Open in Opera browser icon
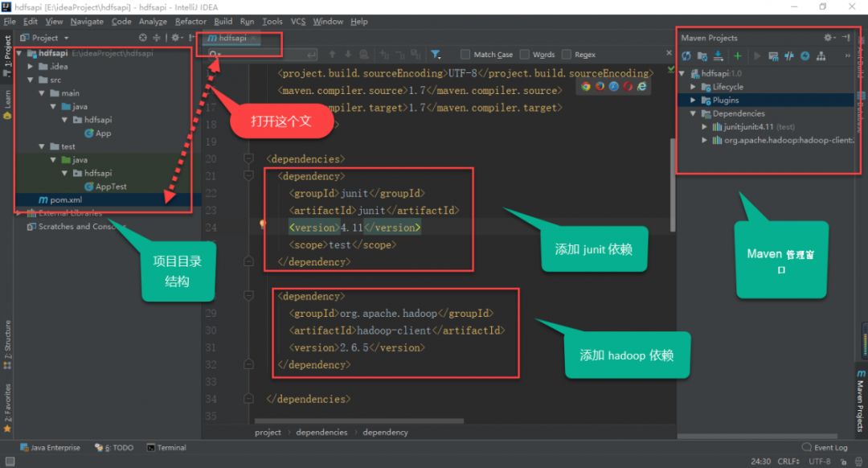 pos(627,86)
